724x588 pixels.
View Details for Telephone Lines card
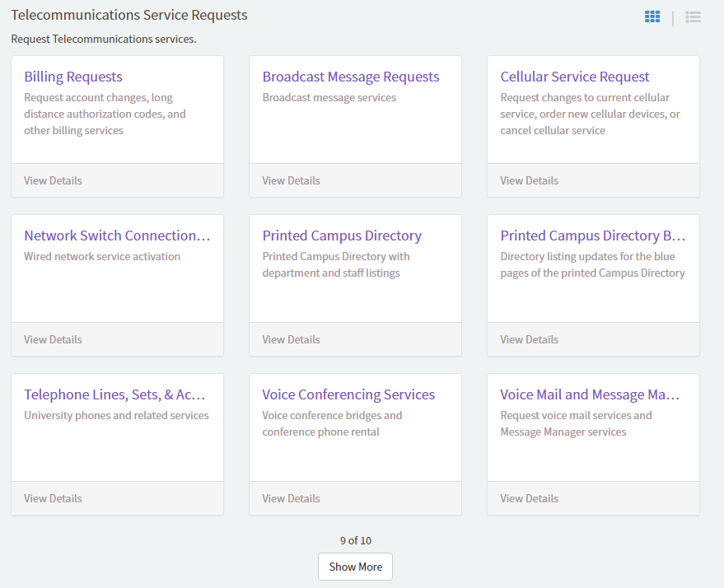[x=53, y=498]
